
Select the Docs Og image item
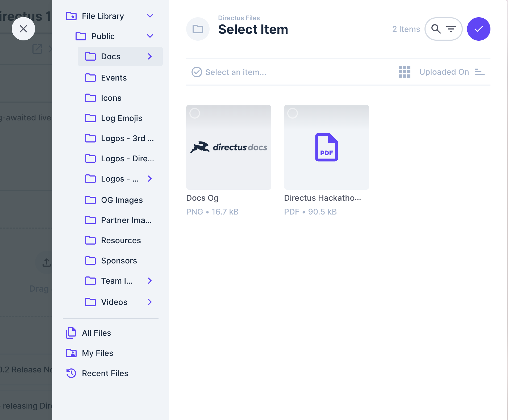(194, 113)
